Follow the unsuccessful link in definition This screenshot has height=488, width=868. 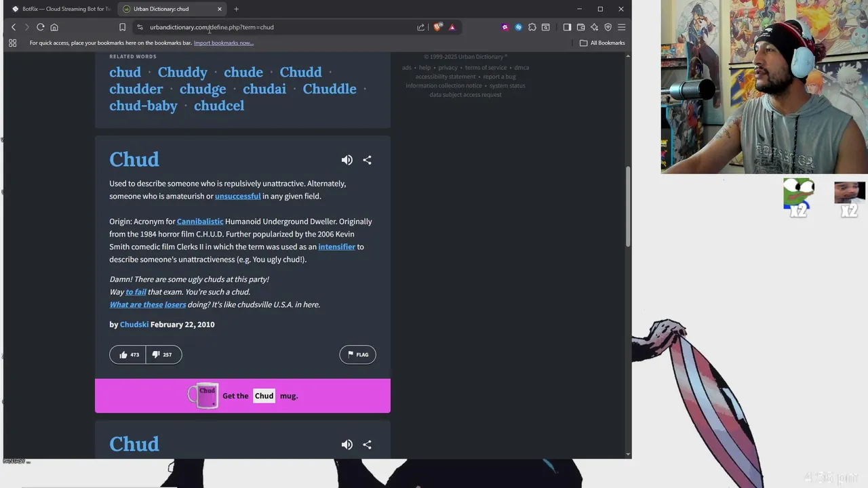[237, 196]
